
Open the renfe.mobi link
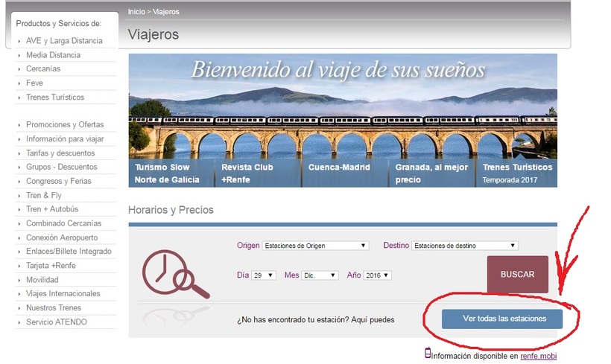(x=539, y=356)
